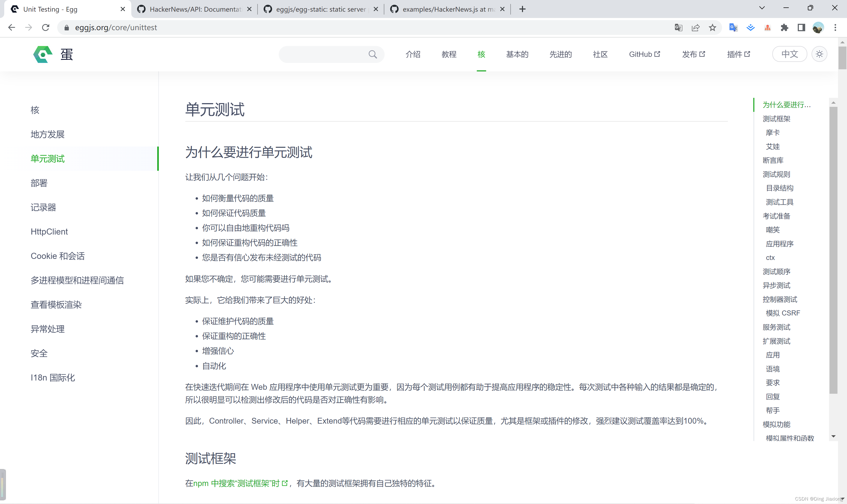
Task: Open the npm 中搜索"测试框架"时 link
Action: [x=240, y=483]
